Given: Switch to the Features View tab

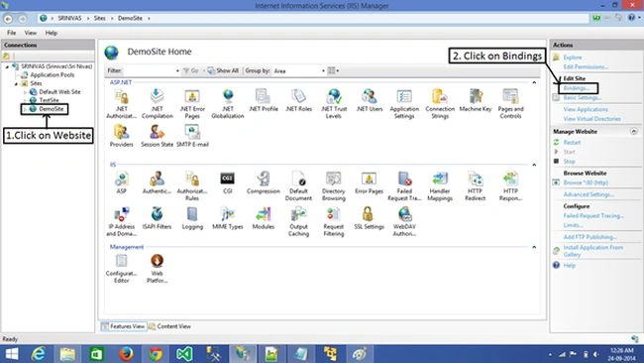Looking at the screenshot, I should [124, 326].
